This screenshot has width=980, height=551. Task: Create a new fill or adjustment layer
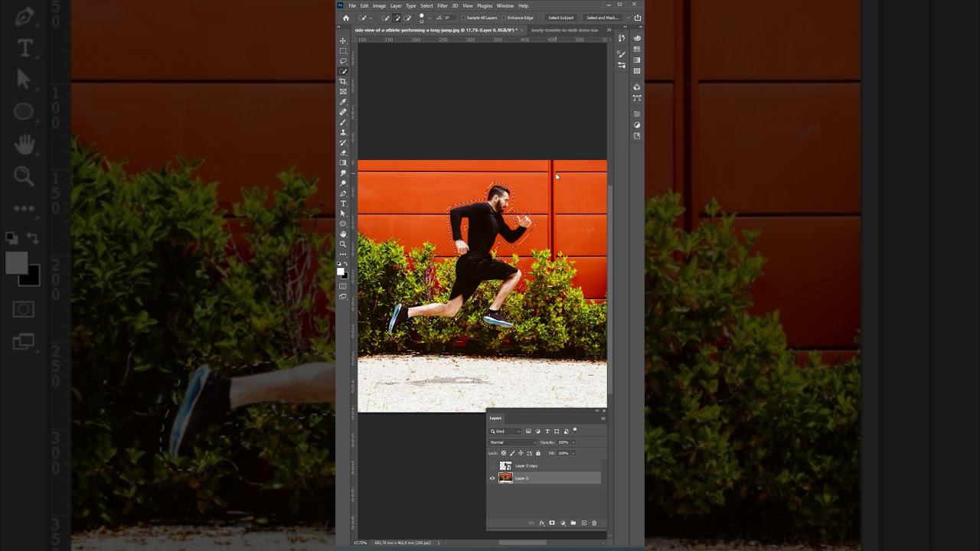click(x=563, y=523)
